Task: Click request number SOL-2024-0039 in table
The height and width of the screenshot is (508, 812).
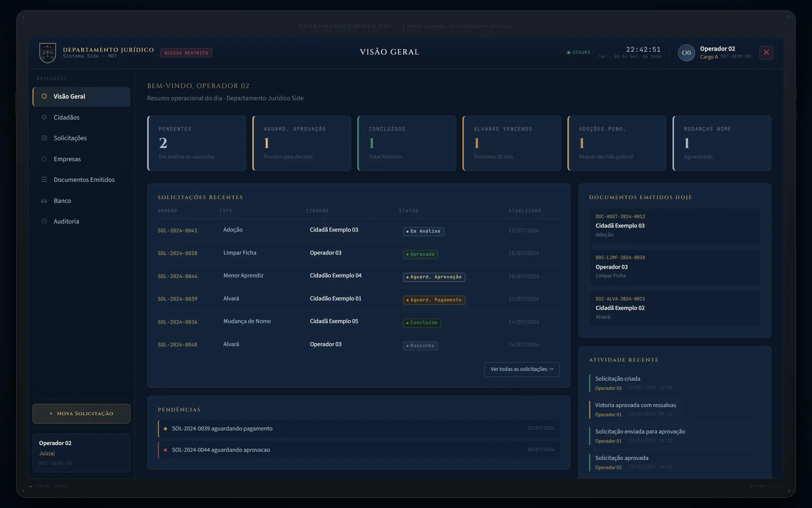Action: point(178,299)
